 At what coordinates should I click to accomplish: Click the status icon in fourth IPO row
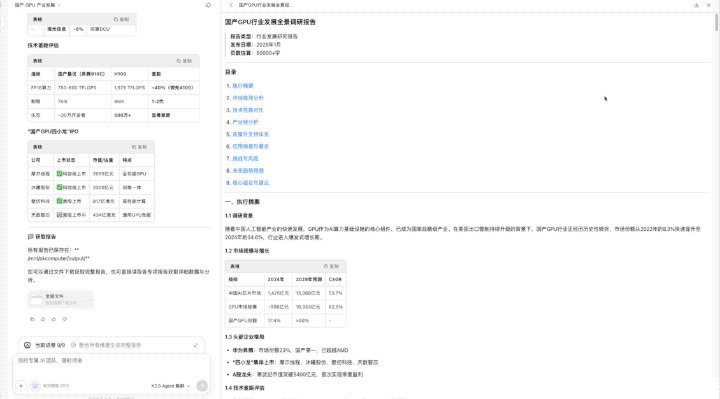(59, 215)
